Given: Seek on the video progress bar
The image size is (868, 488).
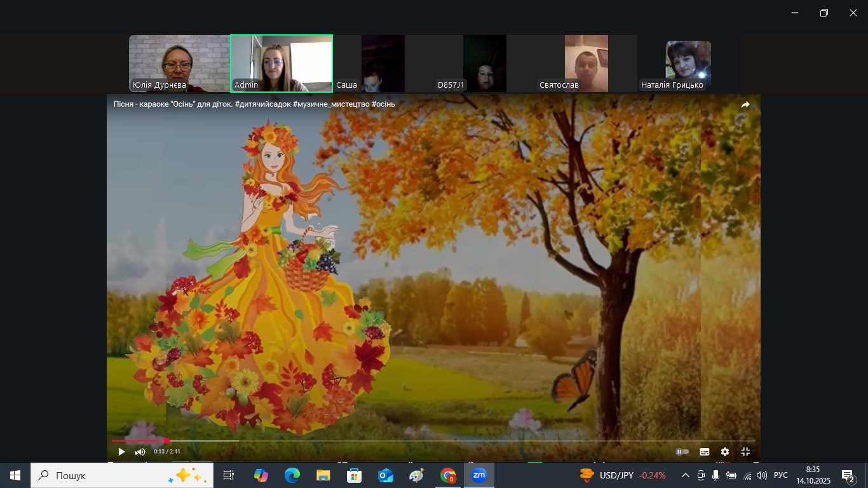Looking at the screenshot, I should tap(432, 440).
